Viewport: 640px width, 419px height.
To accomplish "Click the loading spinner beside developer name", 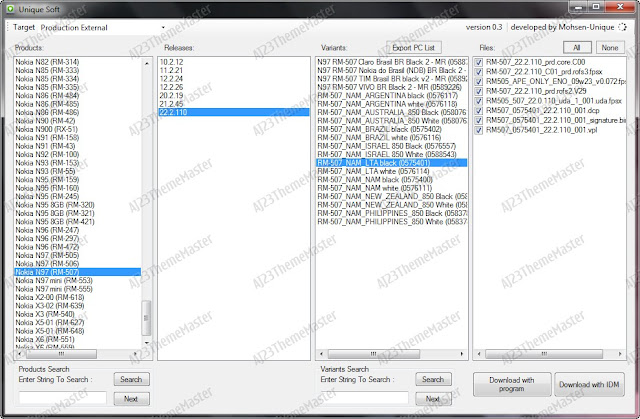I will point(622,27).
